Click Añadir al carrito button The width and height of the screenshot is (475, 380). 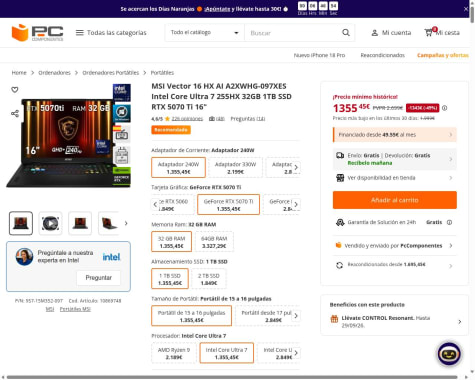[x=395, y=200]
